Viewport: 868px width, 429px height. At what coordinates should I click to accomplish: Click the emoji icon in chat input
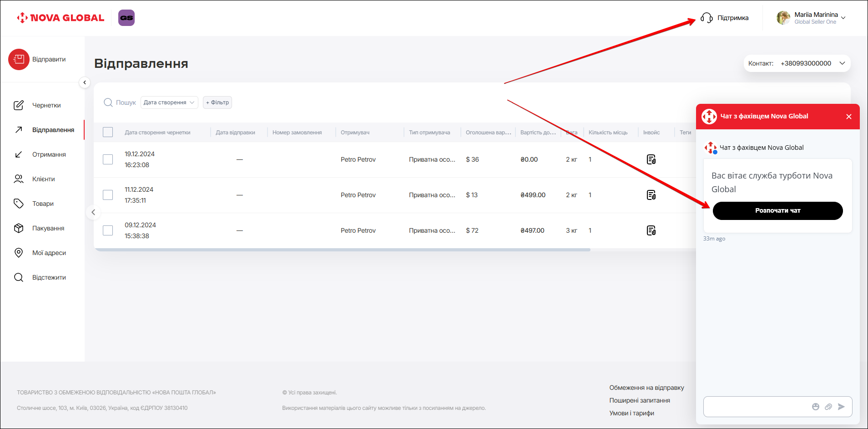point(815,407)
